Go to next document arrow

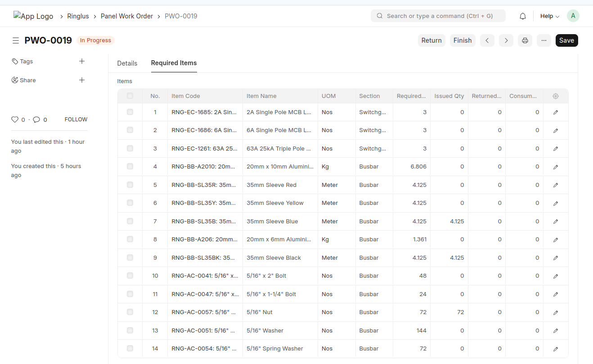coord(506,40)
